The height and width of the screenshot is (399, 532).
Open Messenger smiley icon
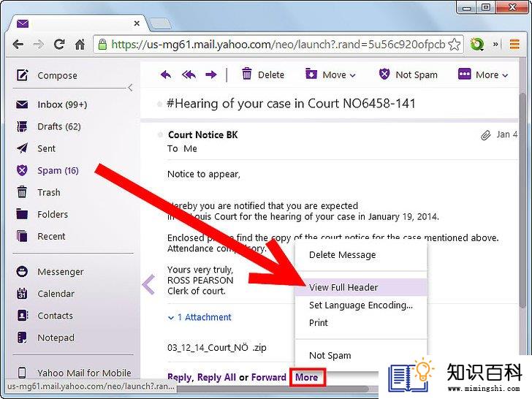pyautogui.click(x=22, y=271)
